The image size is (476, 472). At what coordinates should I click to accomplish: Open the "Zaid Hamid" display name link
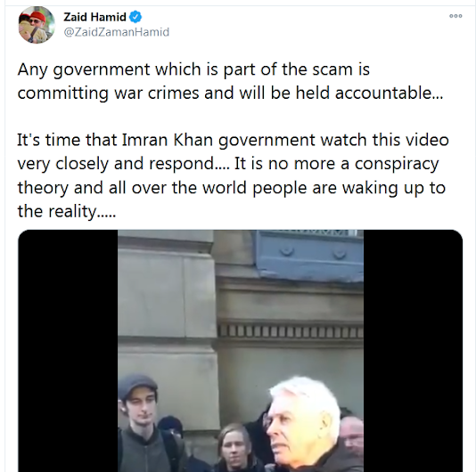tap(94, 17)
